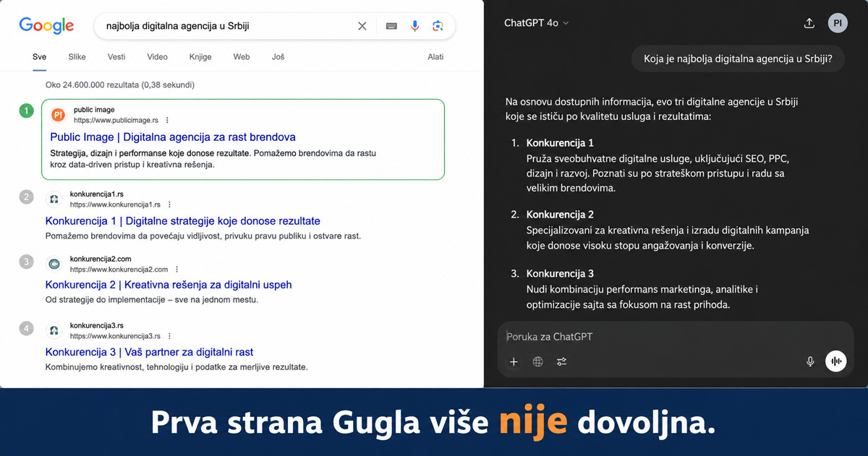This screenshot has height=456, width=868.
Task: Switch to the Knjige tab
Action: coord(200,57)
